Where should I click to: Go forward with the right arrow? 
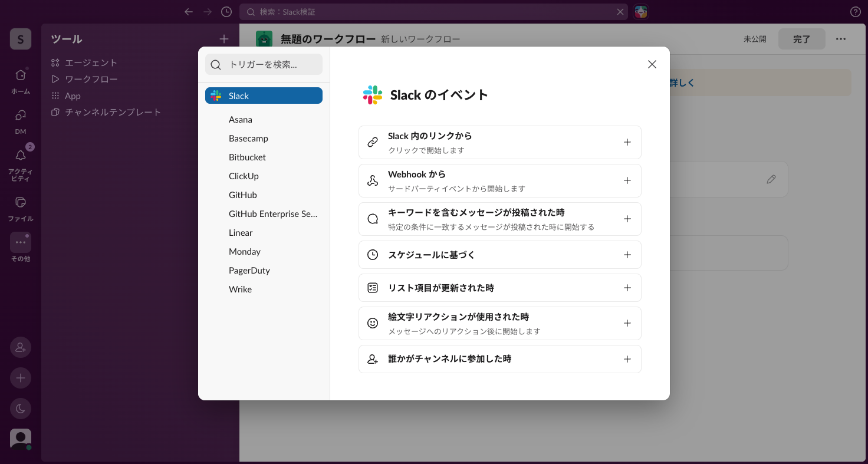tap(208, 12)
